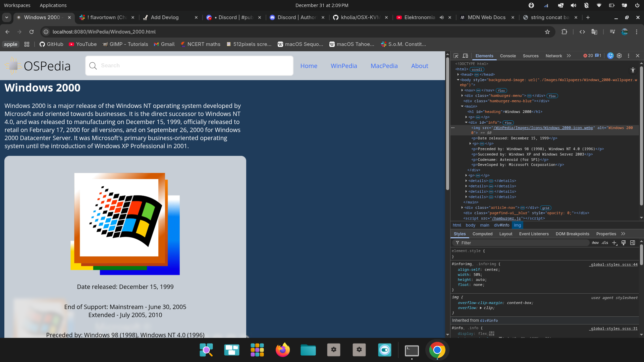The image size is (644, 362).
Task: Expand the nav element node
Action: [x=462, y=90]
